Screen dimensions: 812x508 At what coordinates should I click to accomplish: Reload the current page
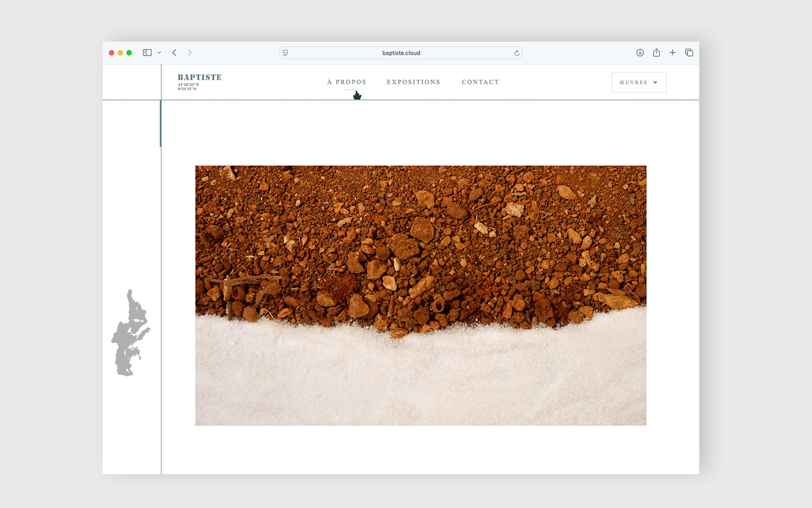click(x=517, y=53)
